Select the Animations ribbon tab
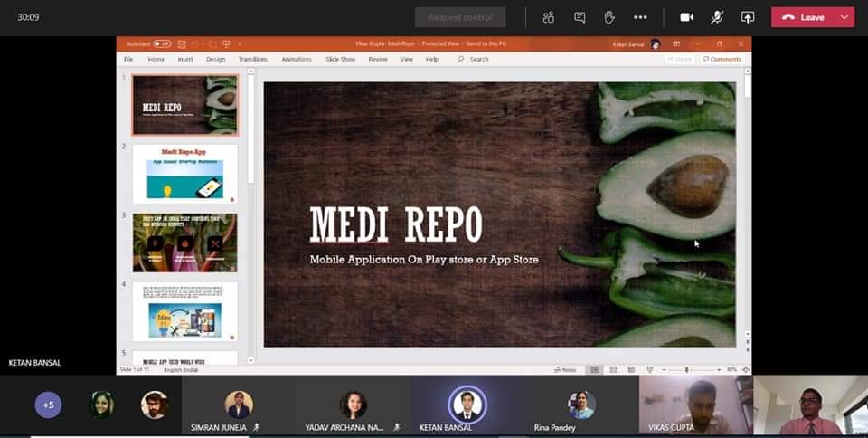Image resolution: width=868 pixels, height=438 pixels. (297, 59)
